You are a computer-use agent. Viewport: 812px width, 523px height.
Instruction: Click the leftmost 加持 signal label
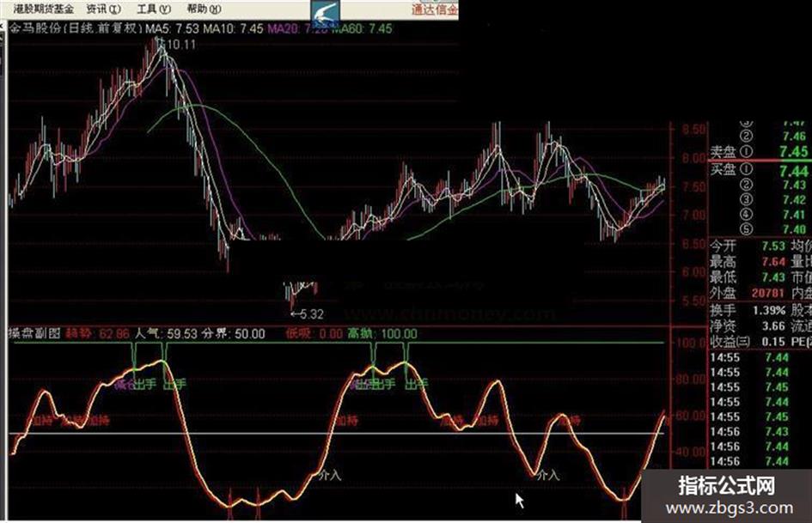(41, 421)
